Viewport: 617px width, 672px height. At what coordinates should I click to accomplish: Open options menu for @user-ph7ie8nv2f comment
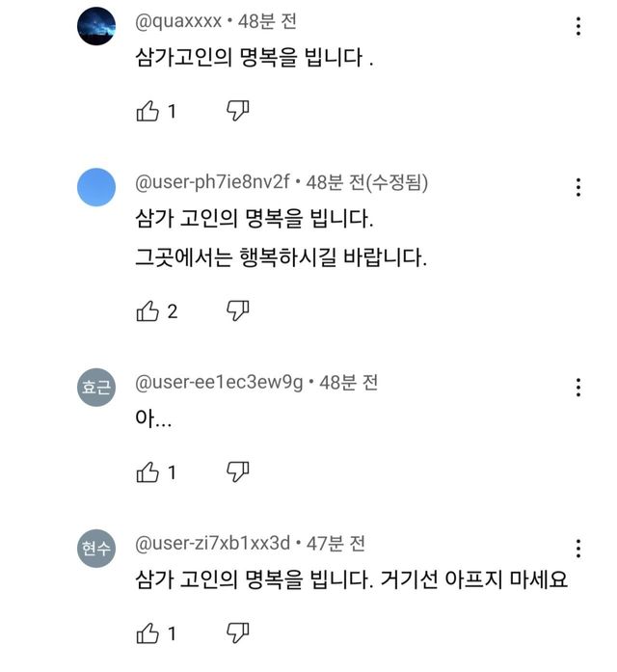577,187
